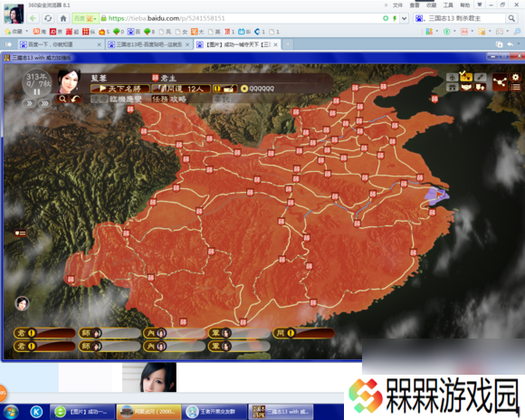Click the search magnifier button in browser
This screenshot has width=525, height=420.
511,18
